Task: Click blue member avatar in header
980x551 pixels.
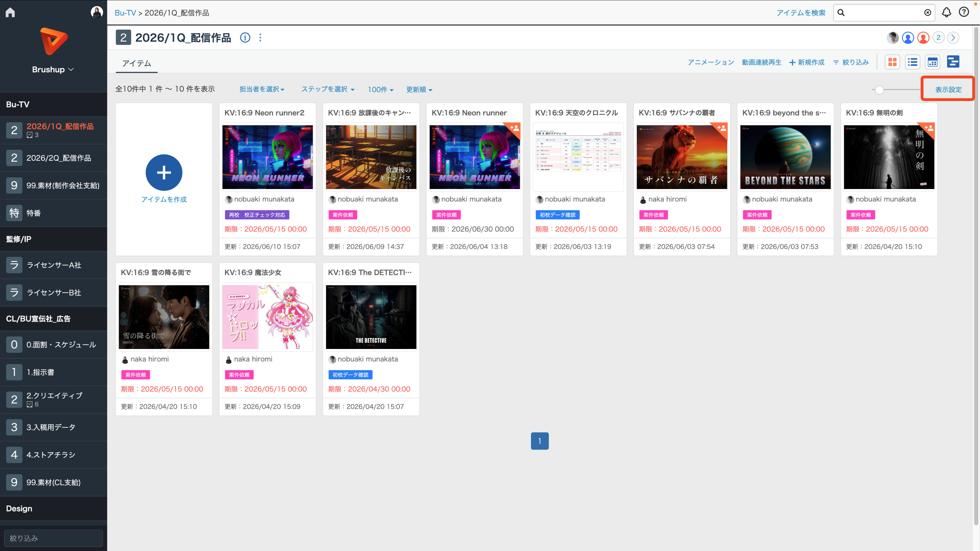Action: [908, 38]
